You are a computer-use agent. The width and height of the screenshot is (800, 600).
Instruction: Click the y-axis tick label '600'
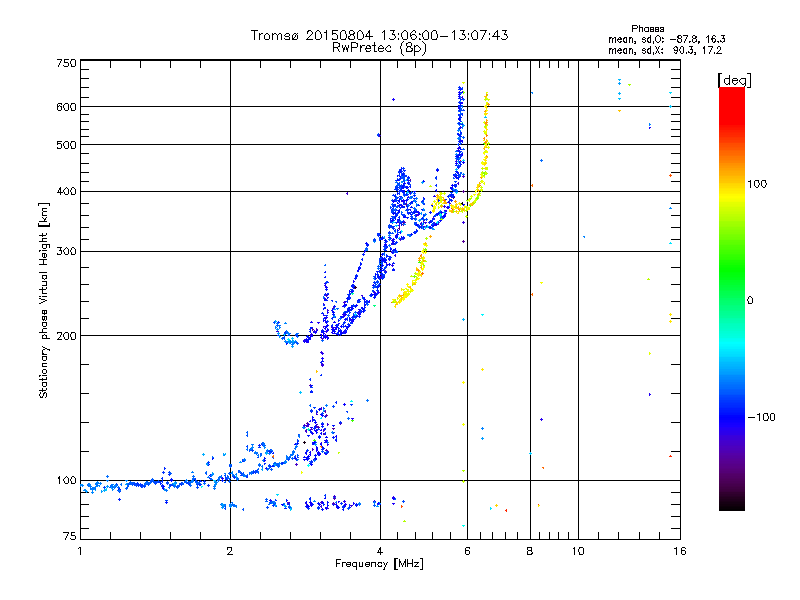[67, 107]
